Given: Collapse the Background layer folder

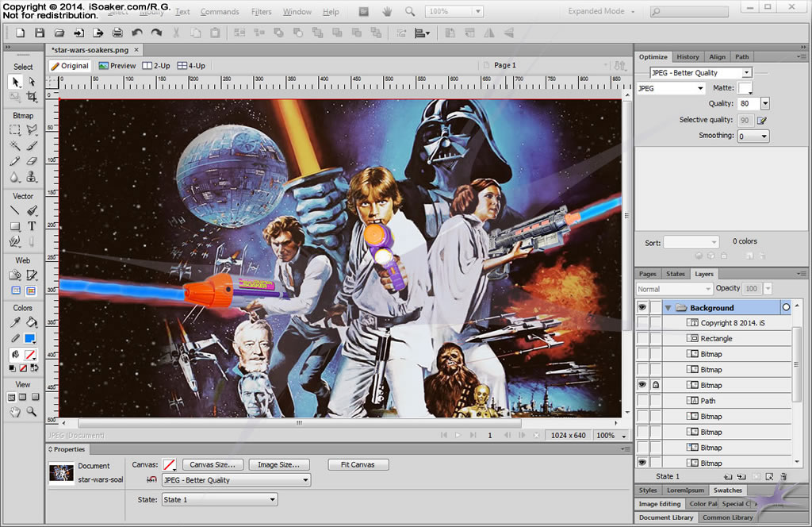Looking at the screenshot, I should coord(668,308).
